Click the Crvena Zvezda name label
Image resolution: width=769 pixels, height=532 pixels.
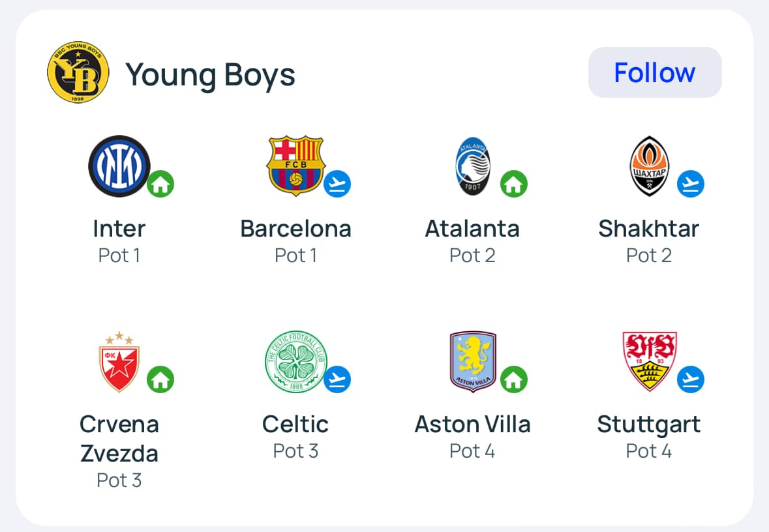pos(119,439)
